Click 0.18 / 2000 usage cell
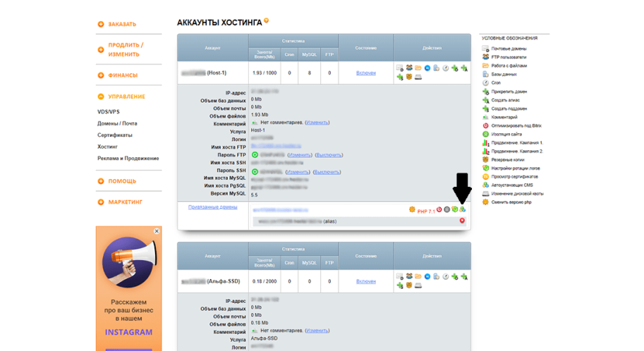Viewport: 644px width, 351px height. tap(265, 282)
